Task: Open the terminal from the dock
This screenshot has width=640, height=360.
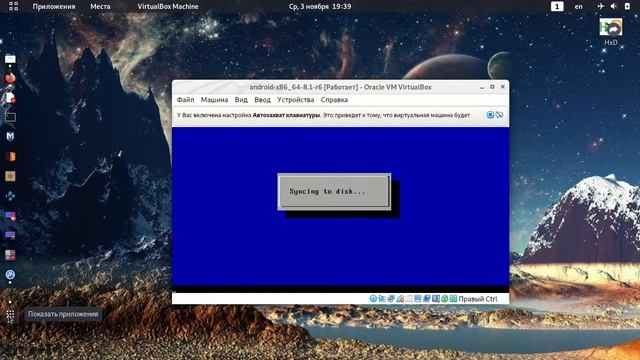Action: pyautogui.click(x=10, y=117)
